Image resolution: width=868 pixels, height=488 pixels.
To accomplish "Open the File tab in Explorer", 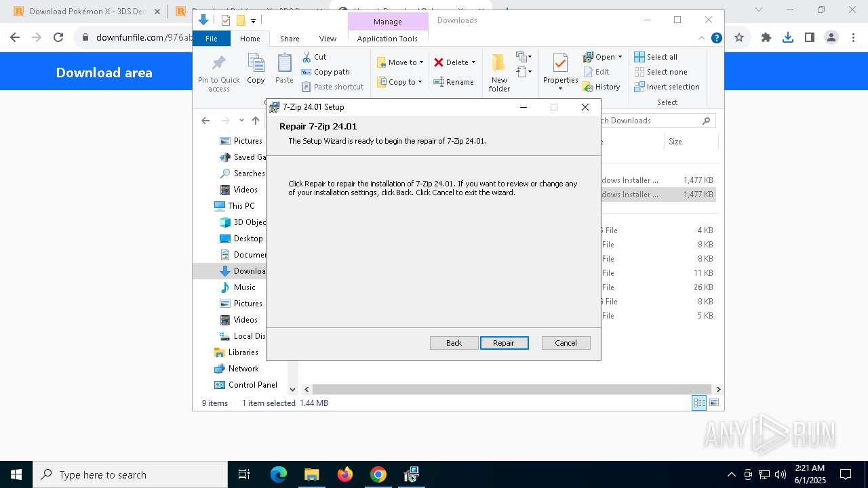I will pyautogui.click(x=212, y=39).
